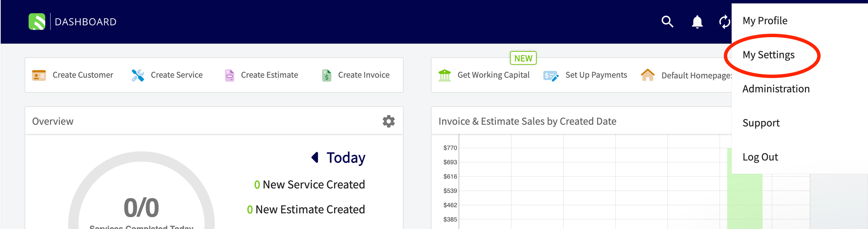
Task: Go to previous period arrow beside Today
Action: tap(315, 157)
